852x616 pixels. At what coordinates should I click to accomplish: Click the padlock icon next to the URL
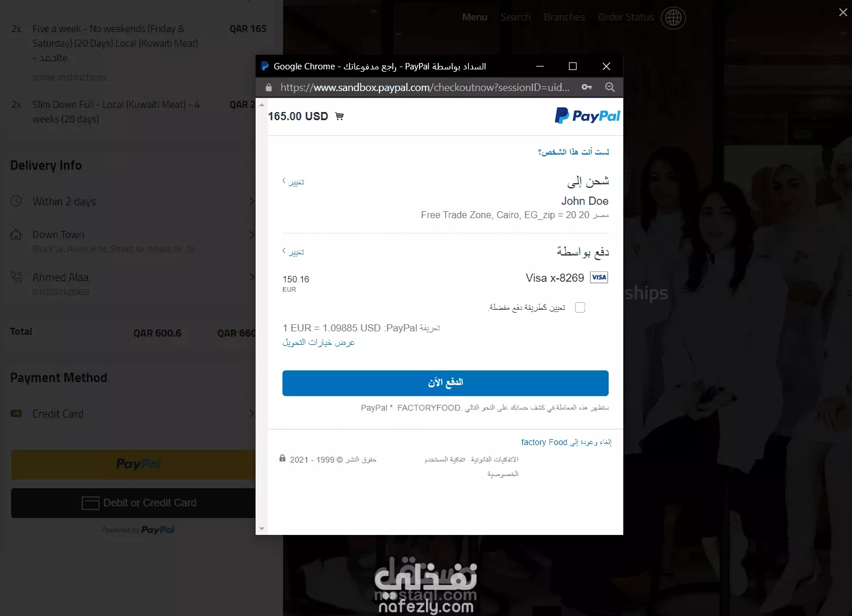(x=268, y=87)
